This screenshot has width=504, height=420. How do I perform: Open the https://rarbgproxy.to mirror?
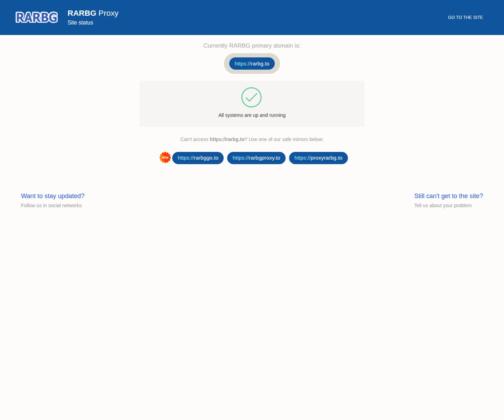pyautogui.click(x=256, y=158)
